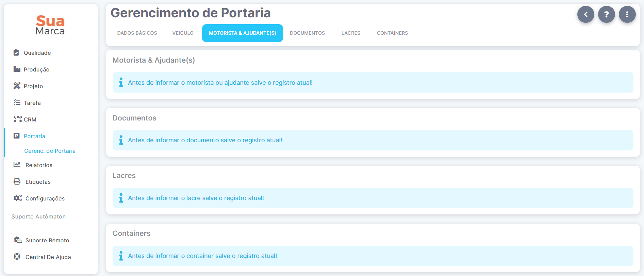Open Gerenc. de Portaria submenu link
Viewport: 644px width, 276px height.
[50, 151]
